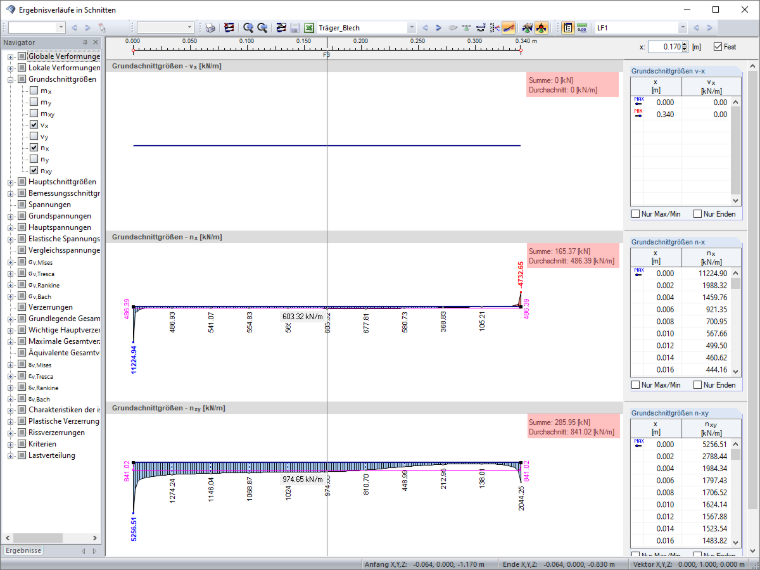The image size is (760, 570).
Task: Click the 0.340 row in v-x table
Action: 681,114
